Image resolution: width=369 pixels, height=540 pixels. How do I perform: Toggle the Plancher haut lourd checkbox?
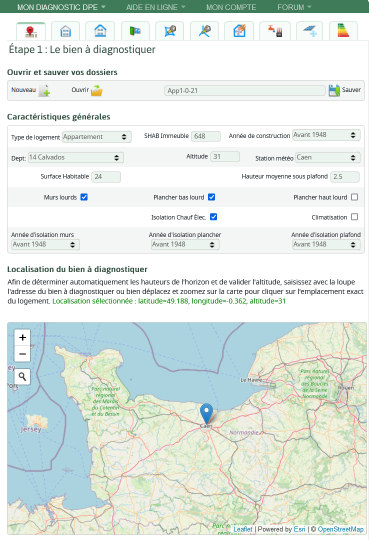[355, 197]
